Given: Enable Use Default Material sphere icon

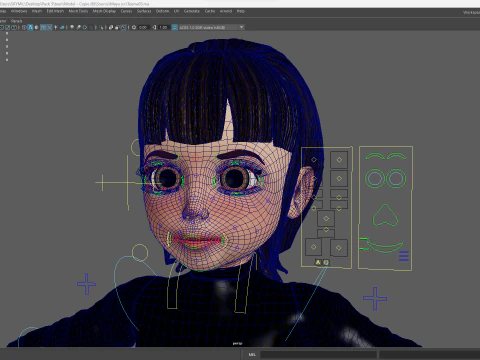Looking at the screenshot, I should 36,27.
